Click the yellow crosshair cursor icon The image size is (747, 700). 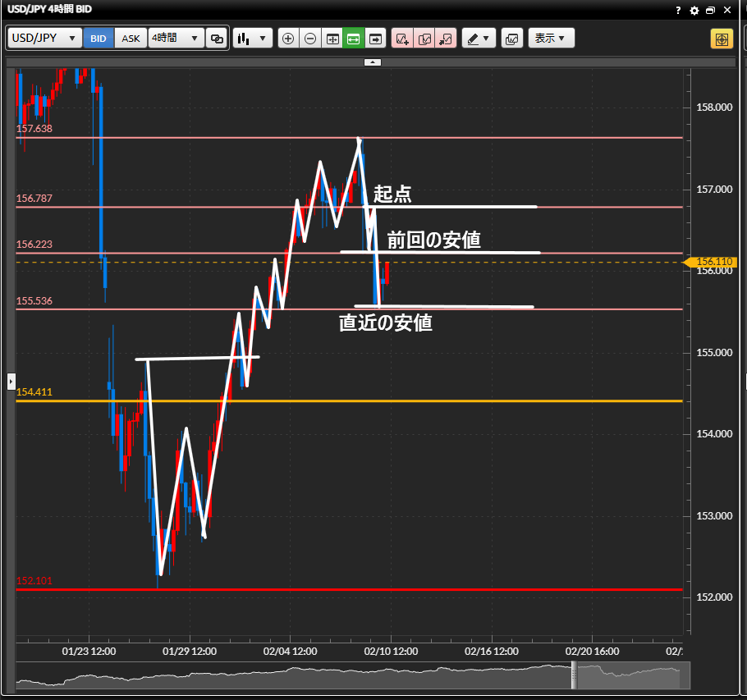(722, 39)
